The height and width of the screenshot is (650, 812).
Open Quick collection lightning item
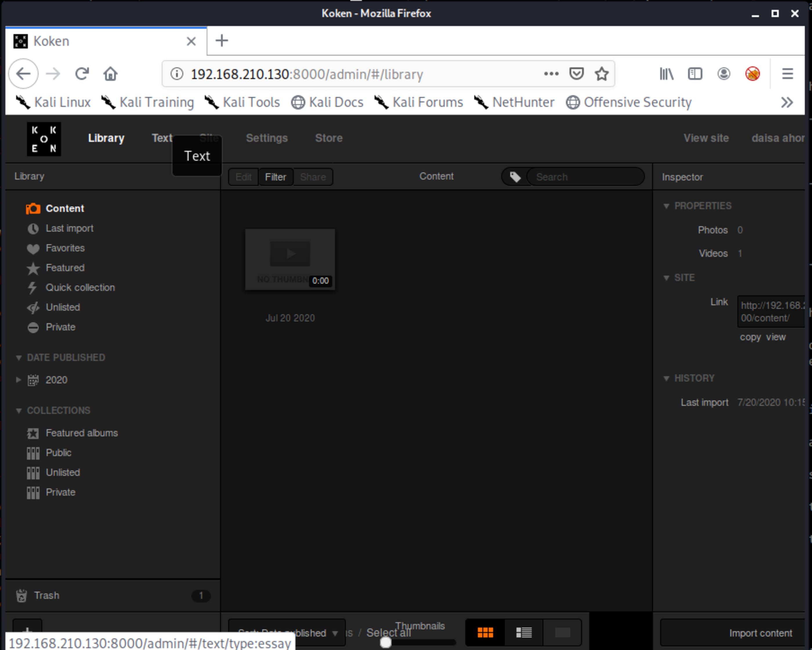point(80,288)
